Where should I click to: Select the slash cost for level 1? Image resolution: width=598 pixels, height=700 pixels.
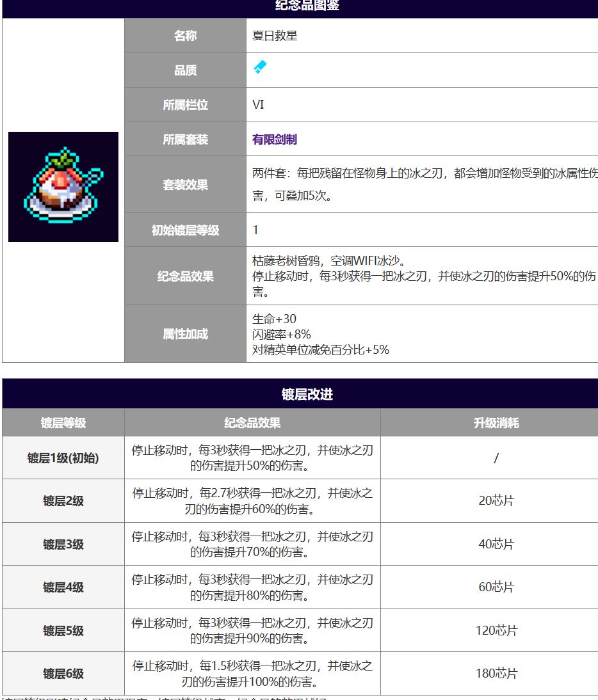496,457
